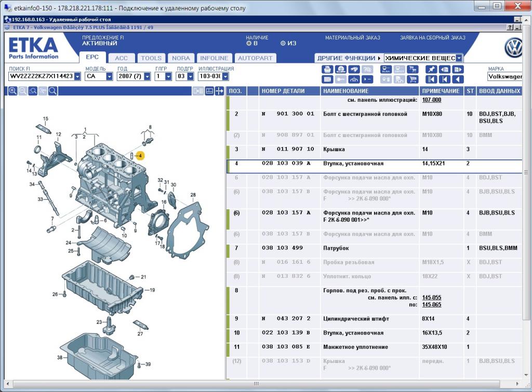Select part number '028 103 039 A'
Viewport: 532px width, 392px height.
coord(286,163)
